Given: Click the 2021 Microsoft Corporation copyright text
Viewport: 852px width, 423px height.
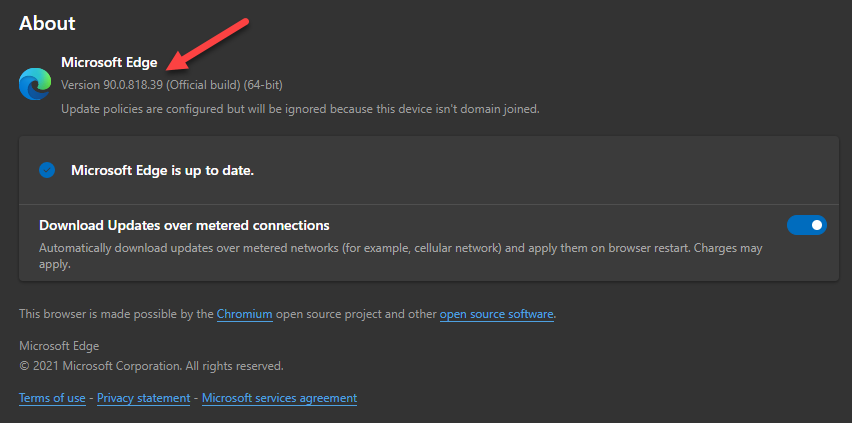Looking at the screenshot, I should (151, 366).
